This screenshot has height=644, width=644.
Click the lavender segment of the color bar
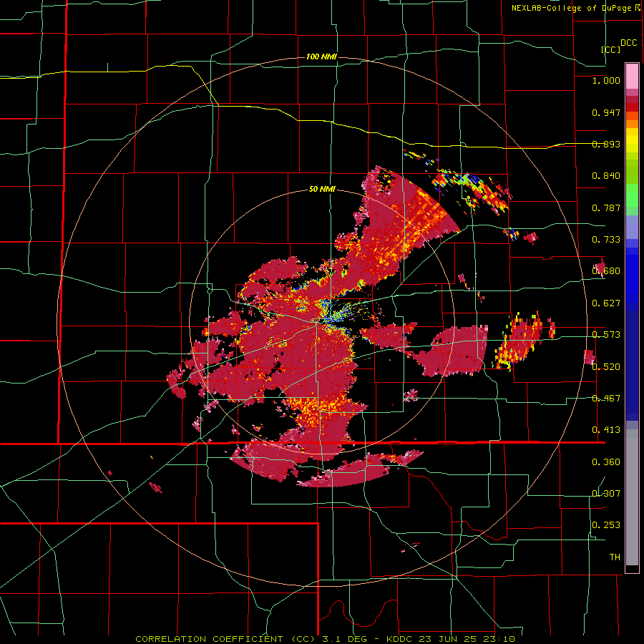(632, 227)
